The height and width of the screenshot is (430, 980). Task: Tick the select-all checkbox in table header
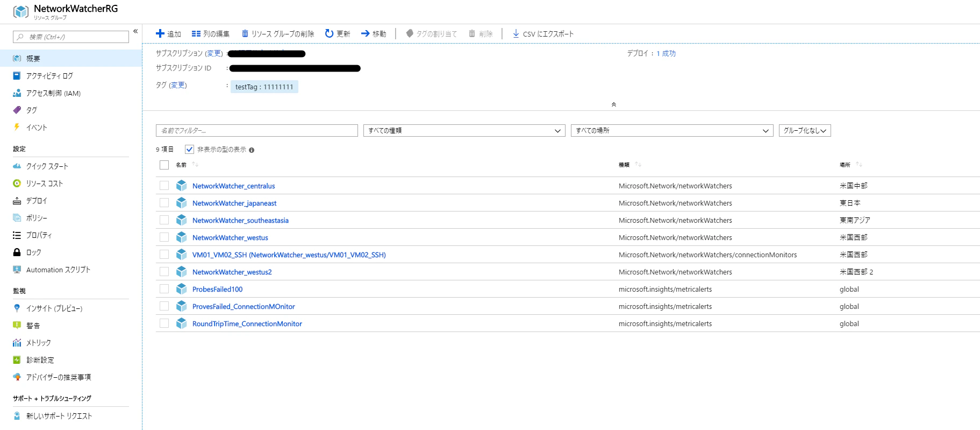(x=164, y=165)
